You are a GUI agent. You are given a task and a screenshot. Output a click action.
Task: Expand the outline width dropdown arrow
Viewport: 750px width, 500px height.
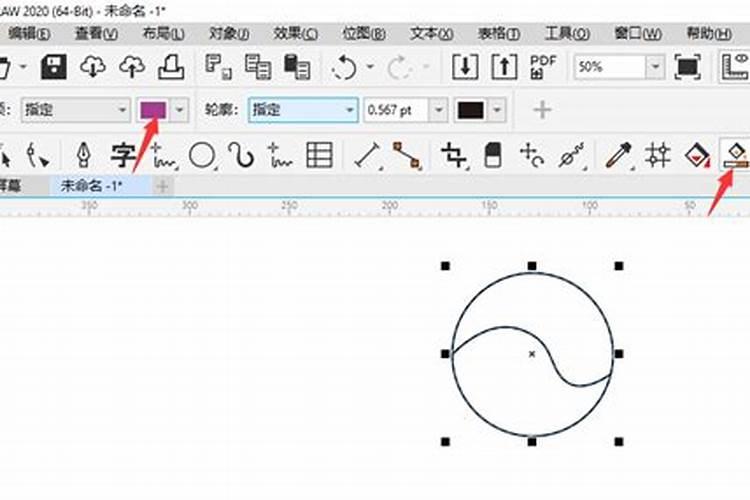438,110
